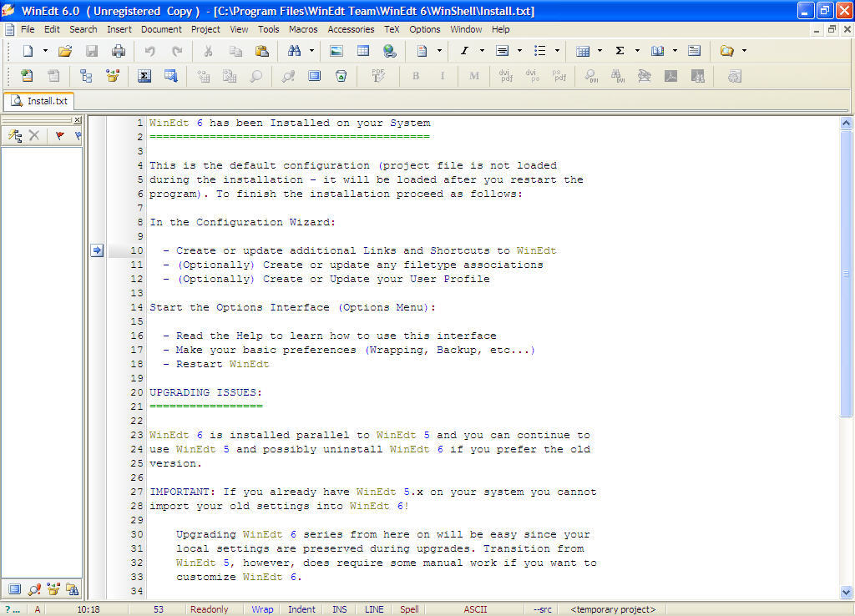Expand the folder explore dropdown arrow
The width and height of the screenshot is (855, 616).
click(x=744, y=51)
